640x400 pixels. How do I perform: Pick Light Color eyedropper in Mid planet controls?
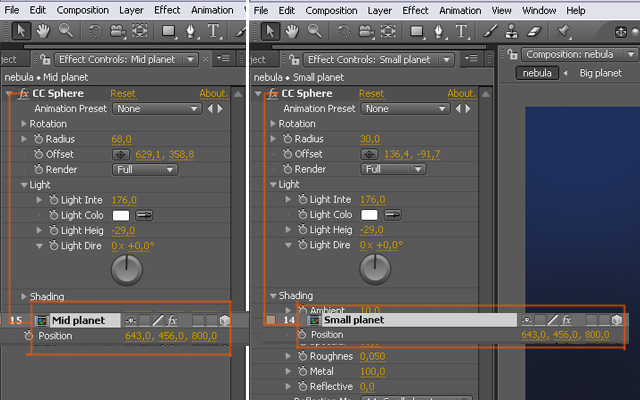[x=144, y=215]
